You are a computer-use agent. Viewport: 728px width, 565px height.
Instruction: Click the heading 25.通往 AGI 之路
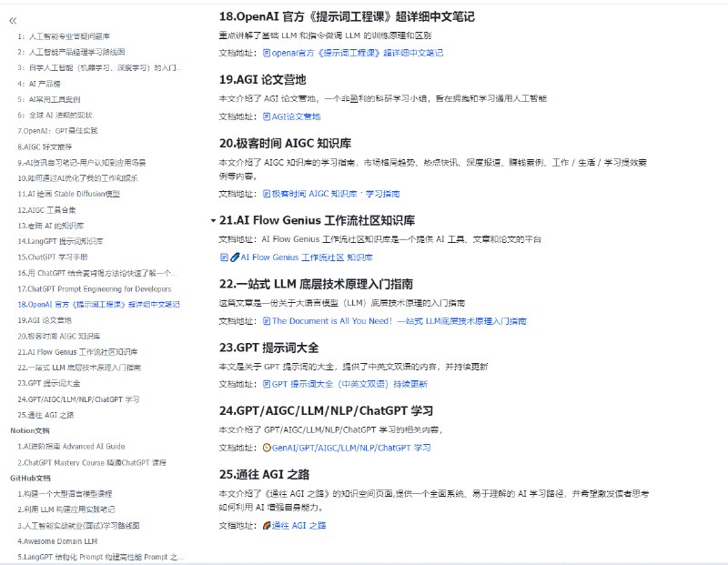click(264, 474)
